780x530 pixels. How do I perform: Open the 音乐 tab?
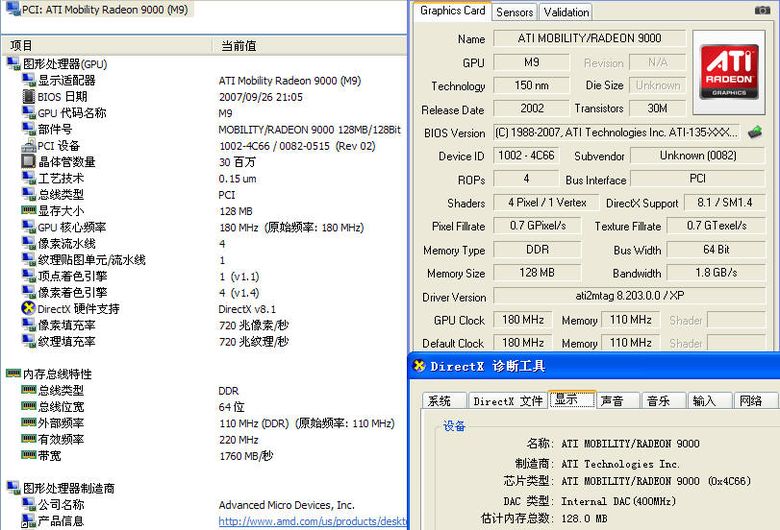pos(663,401)
